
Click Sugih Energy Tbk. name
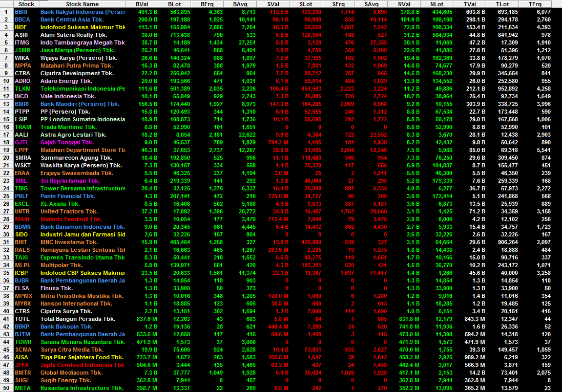coord(66,381)
